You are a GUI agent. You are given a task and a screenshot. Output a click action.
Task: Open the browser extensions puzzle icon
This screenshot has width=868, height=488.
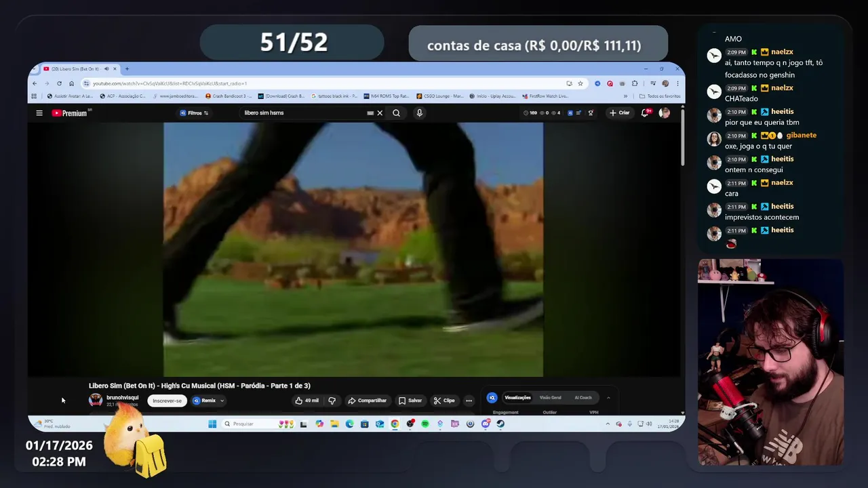point(634,83)
